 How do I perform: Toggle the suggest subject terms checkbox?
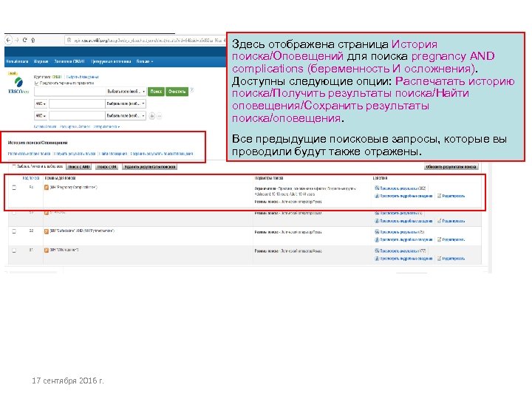tap(36, 83)
